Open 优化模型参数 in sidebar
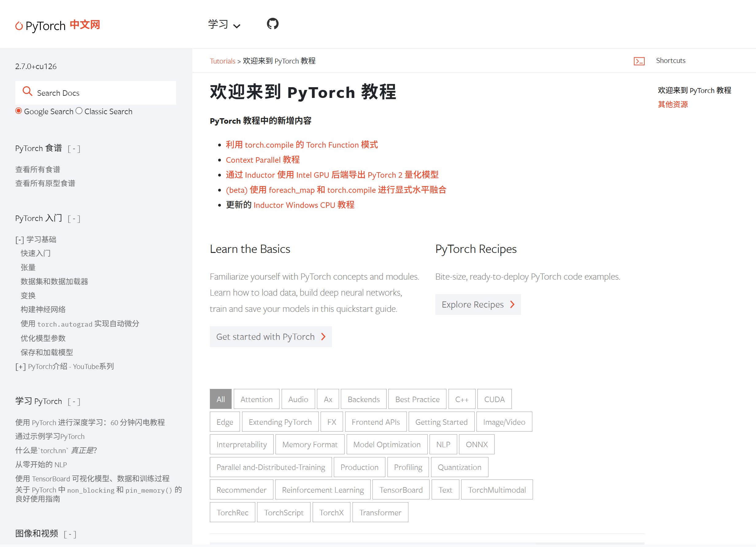This screenshot has width=756, height=547. tap(43, 339)
